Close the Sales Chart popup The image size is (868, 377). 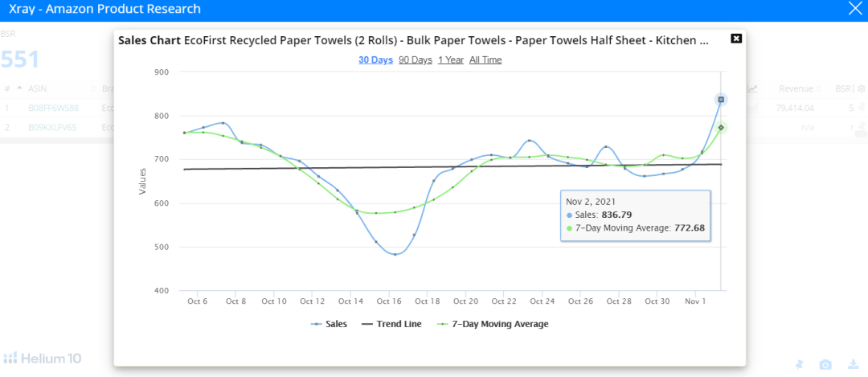point(736,39)
